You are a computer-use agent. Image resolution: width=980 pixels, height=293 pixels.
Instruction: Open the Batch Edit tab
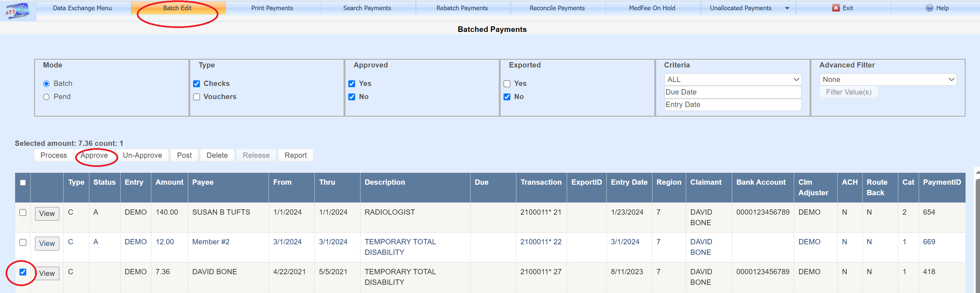coord(177,8)
